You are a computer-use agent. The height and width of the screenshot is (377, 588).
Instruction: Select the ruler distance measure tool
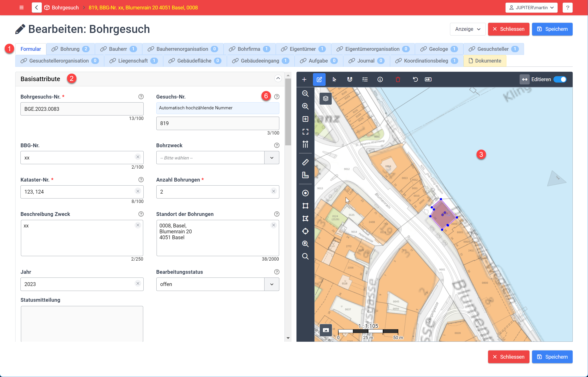point(305,162)
